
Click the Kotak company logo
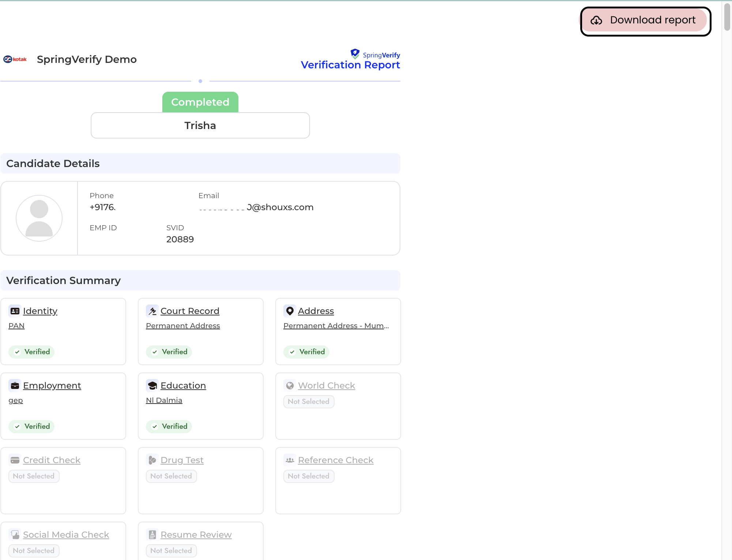pyautogui.click(x=15, y=59)
